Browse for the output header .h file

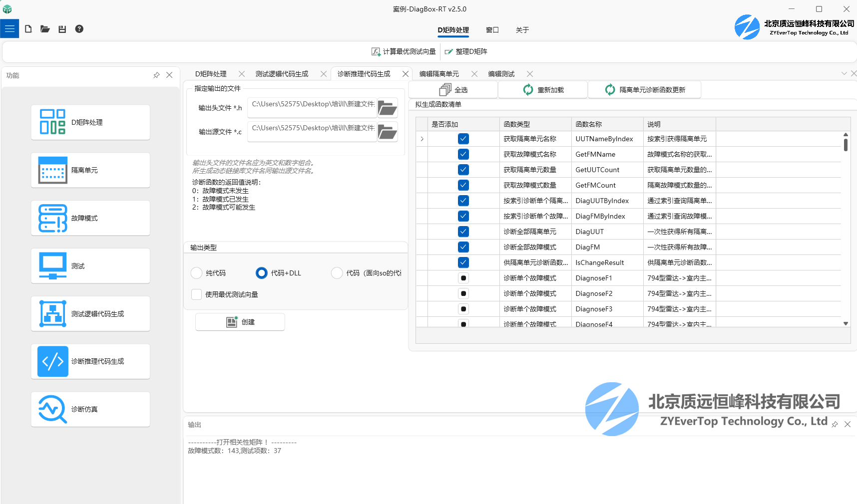(388, 108)
